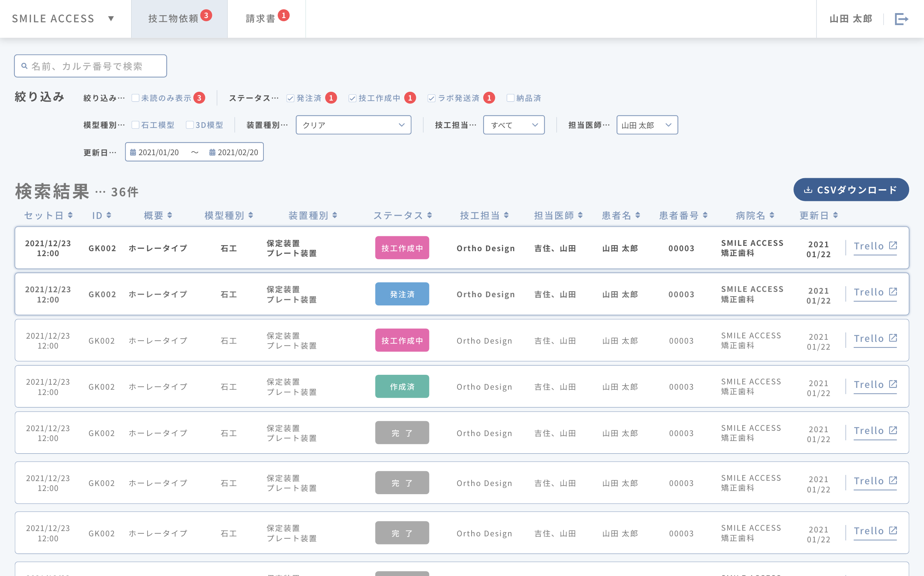The width and height of the screenshot is (924, 576).
Task: Click the ステータス column sort icon
Action: pyautogui.click(x=430, y=215)
